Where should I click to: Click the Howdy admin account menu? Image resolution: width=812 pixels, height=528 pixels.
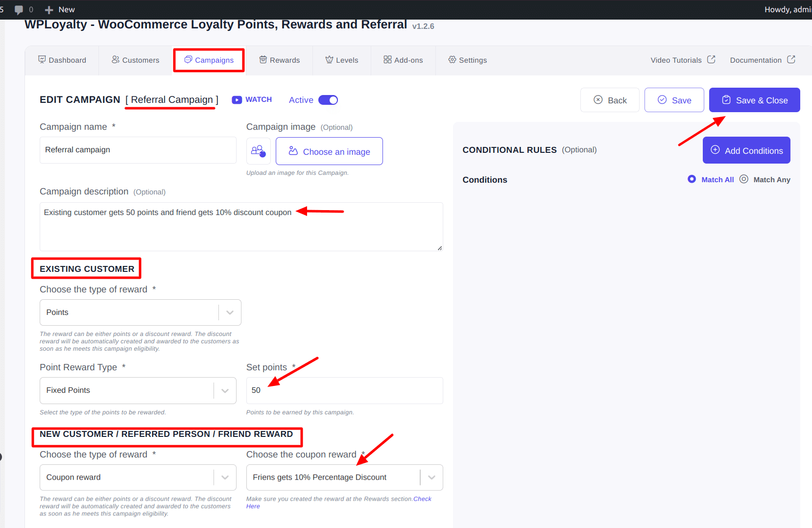788,9
